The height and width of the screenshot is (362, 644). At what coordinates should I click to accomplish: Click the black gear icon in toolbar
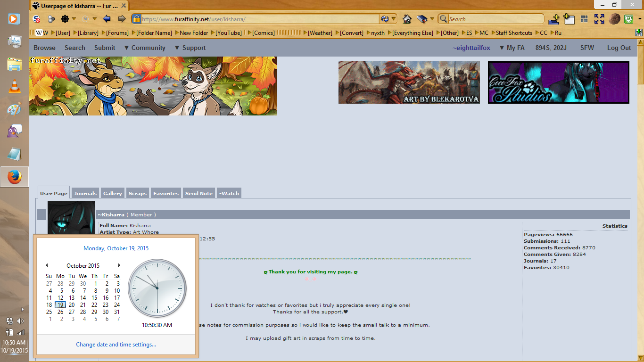[x=65, y=19]
